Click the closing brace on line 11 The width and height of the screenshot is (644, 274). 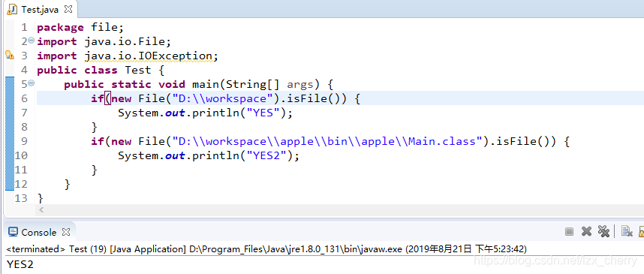(x=95, y=170)
